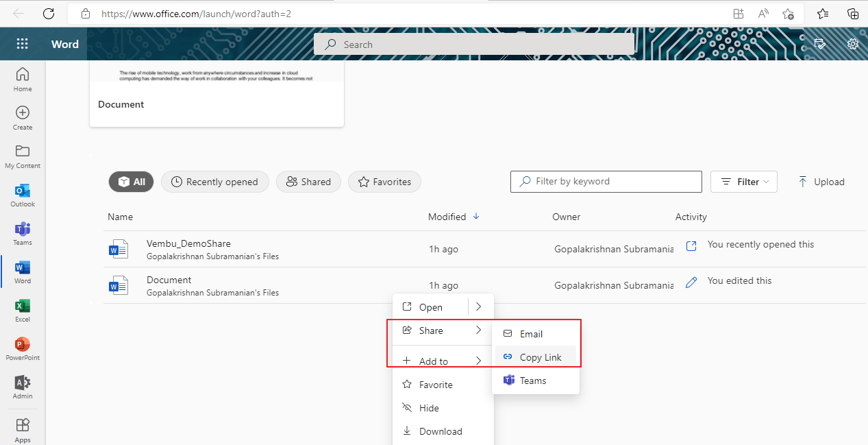Expand the Open submenu arrow
The height and width of the screenshot is (445, 868).
tap(479, 306)
